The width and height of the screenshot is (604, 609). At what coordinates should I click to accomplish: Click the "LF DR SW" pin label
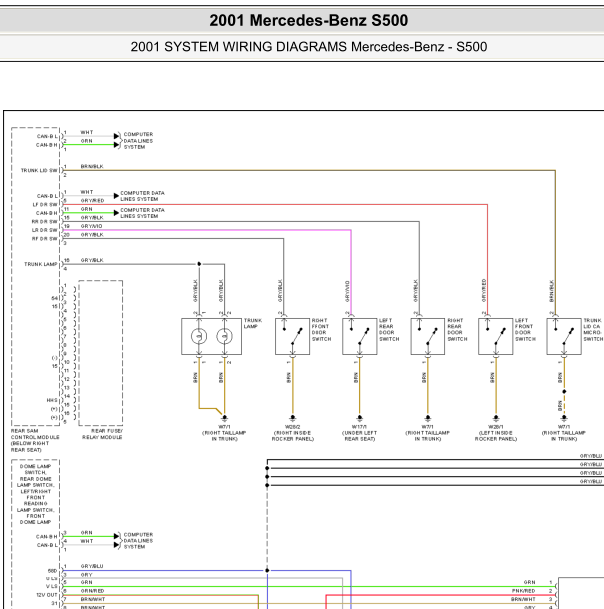45,205
